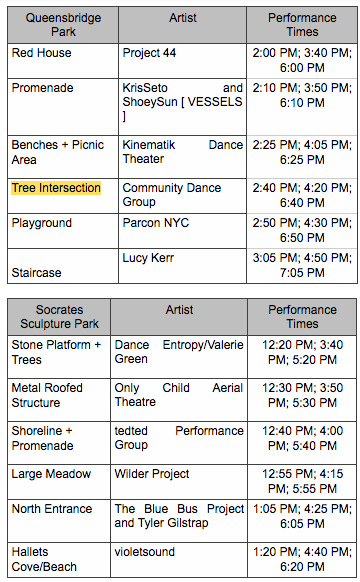Click the Lucy Kerr artist cell
The width and height of the screenshot is (360, 582).
182,266
